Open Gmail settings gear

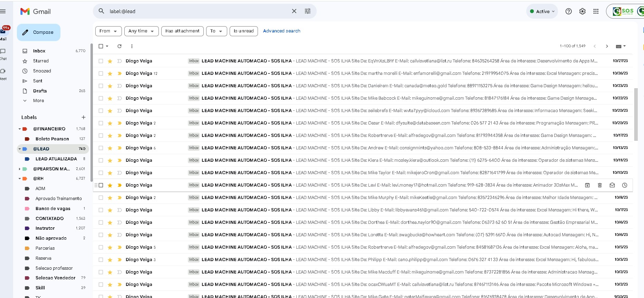[582, 11]
